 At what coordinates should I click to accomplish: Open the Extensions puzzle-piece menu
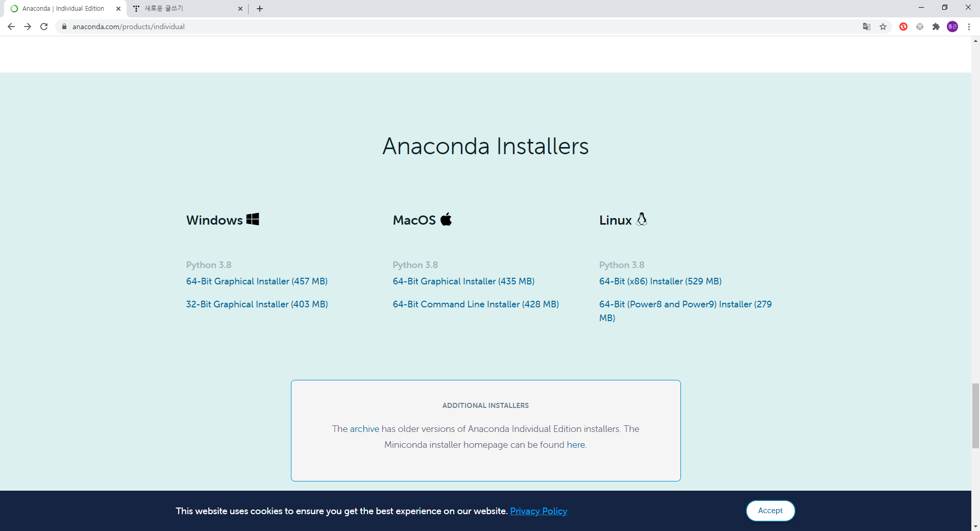(936, 27)
